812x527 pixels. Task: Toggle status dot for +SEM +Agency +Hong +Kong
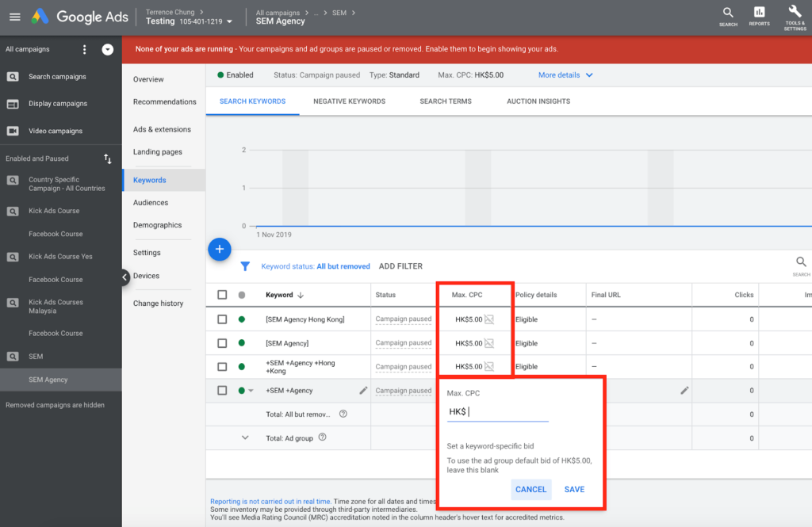[241, 366]
